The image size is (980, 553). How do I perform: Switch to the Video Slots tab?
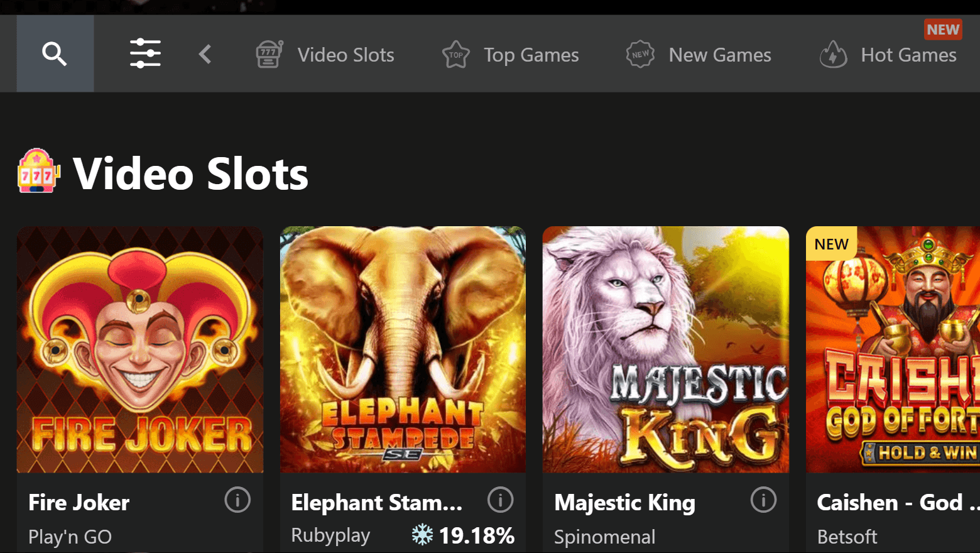346,55
